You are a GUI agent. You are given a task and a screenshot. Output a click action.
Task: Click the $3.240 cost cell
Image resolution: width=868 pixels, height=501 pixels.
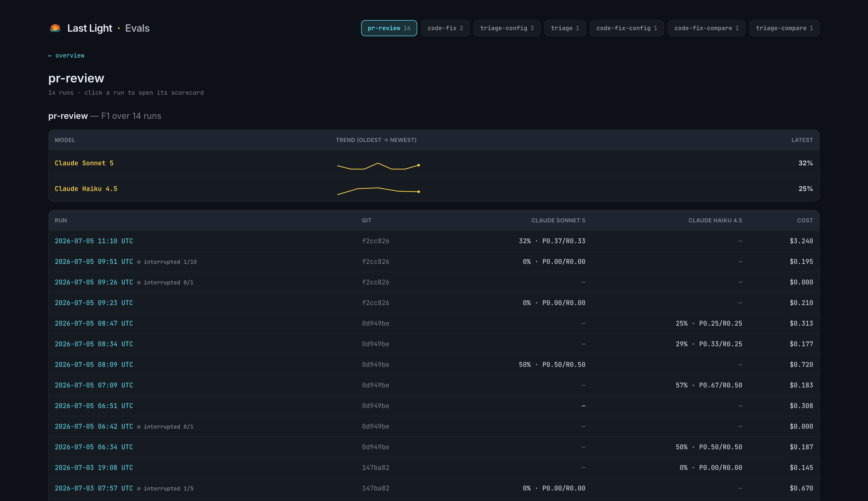[801, 241]
